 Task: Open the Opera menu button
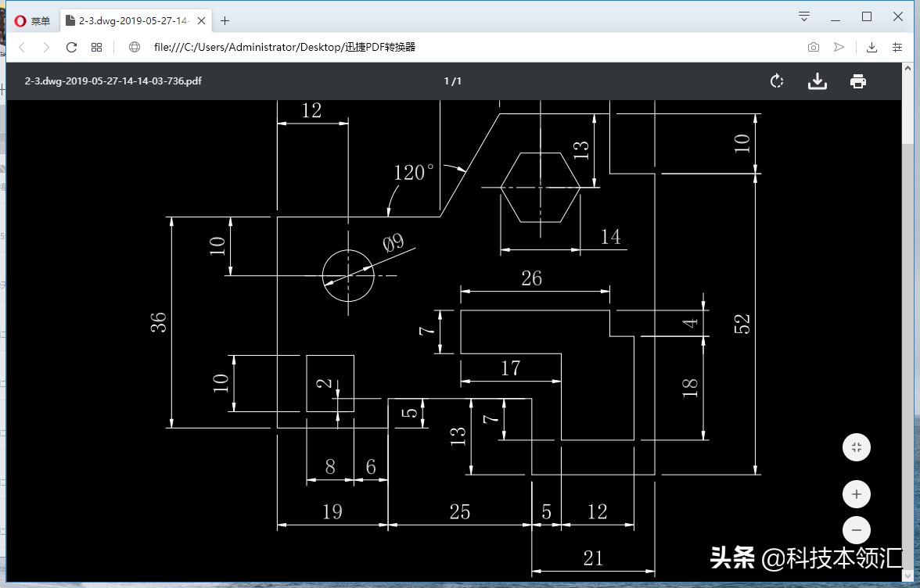(x=33, y=21)
